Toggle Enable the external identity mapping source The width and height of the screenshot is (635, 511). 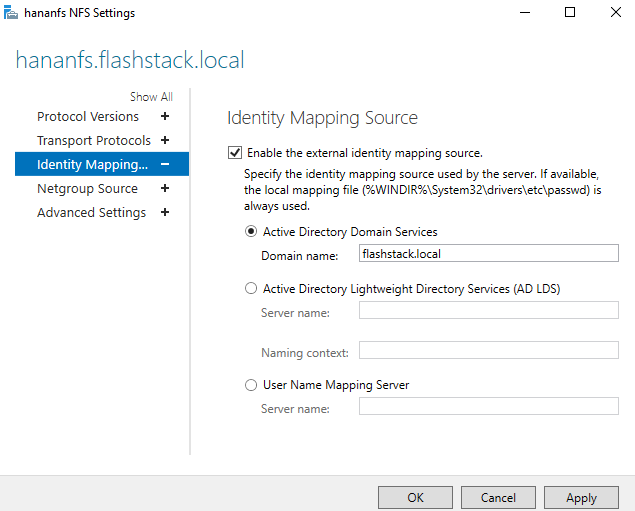coord(235,153)
